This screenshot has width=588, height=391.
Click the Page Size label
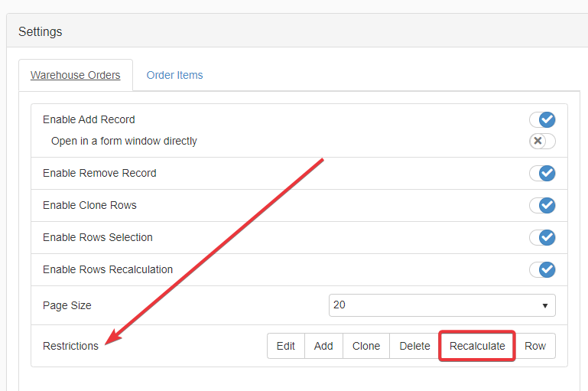click(x=67, y=305)
